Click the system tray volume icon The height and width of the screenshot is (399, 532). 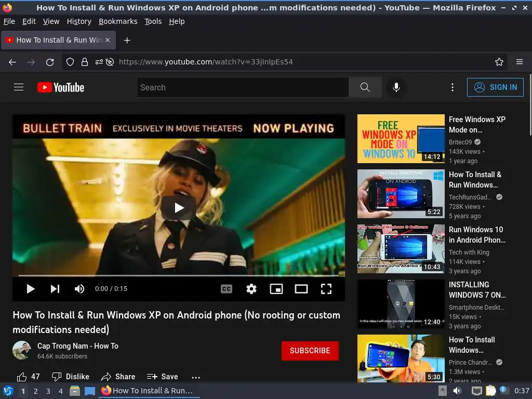coord(457,391)
